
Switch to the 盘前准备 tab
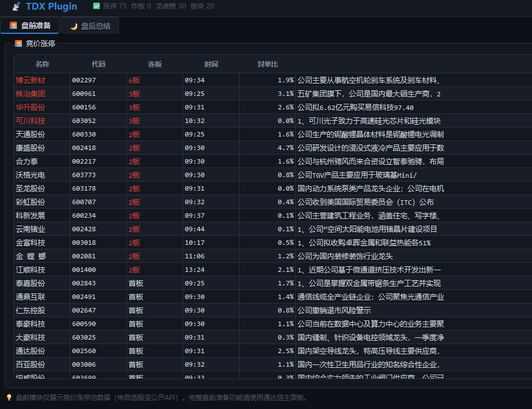(x=30, y=26)
